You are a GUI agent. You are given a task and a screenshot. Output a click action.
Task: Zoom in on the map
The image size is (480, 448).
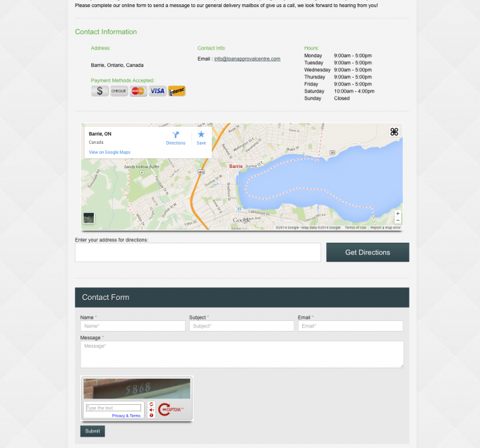pyautogui.click(x=397, y=214)
